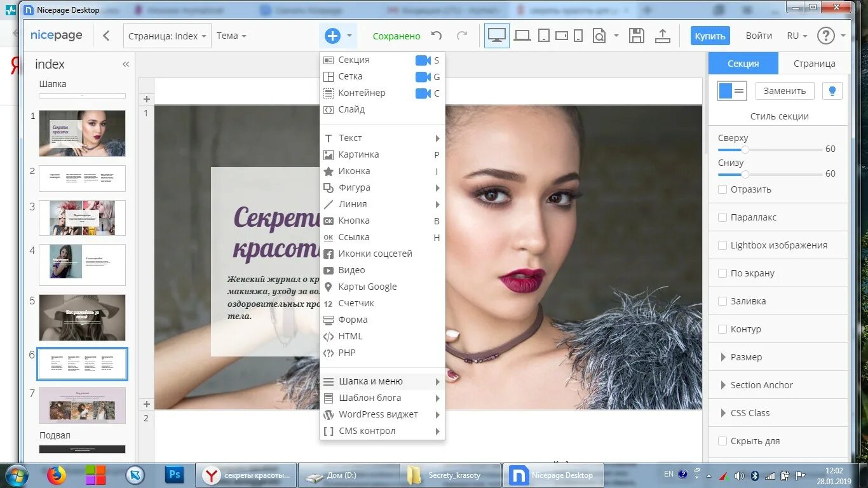Switch to phone view mode
This screenshot has width=868, height=488.
pyautogui.click(x=578, y=36)
